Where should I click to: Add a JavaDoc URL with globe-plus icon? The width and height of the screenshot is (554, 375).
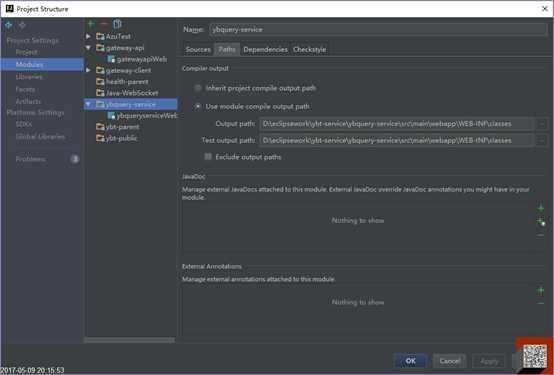(541, 222)
